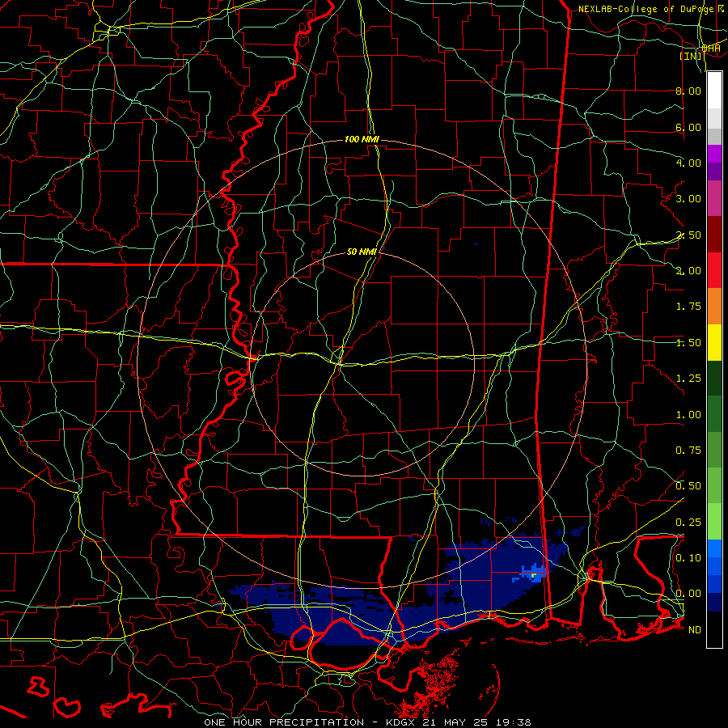This screenshot has height=728, width=728.
Task: Click the light-blue heaviest precipitation cell
Action: click(x=533, y=572)
